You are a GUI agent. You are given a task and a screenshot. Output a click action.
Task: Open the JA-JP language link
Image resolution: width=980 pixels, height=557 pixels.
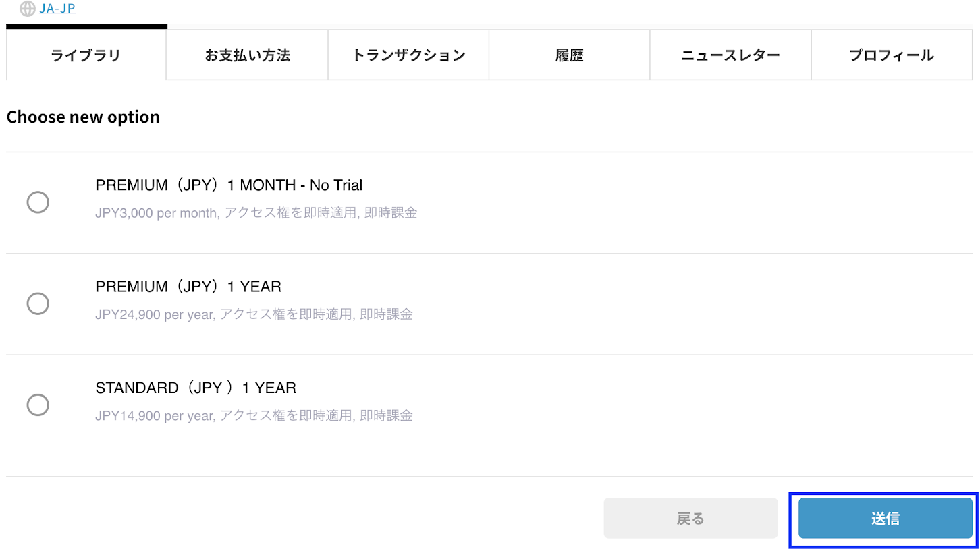click(x=57, y=9)
